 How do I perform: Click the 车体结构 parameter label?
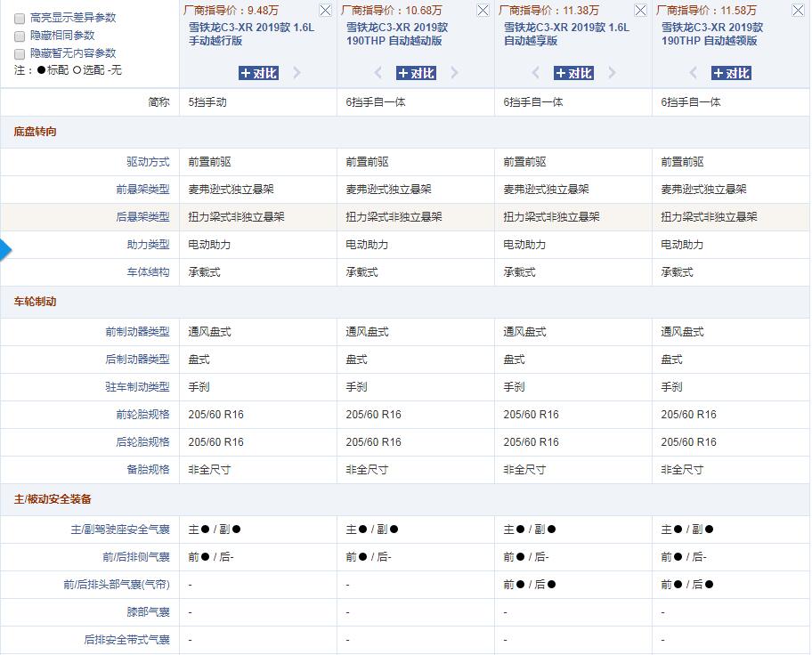tap(148, 271)
